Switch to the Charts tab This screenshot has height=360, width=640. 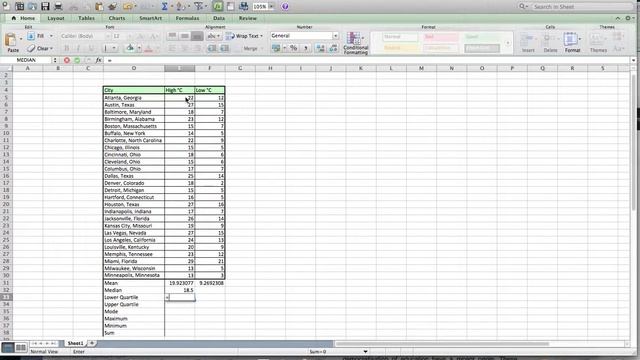click(117, 18)
